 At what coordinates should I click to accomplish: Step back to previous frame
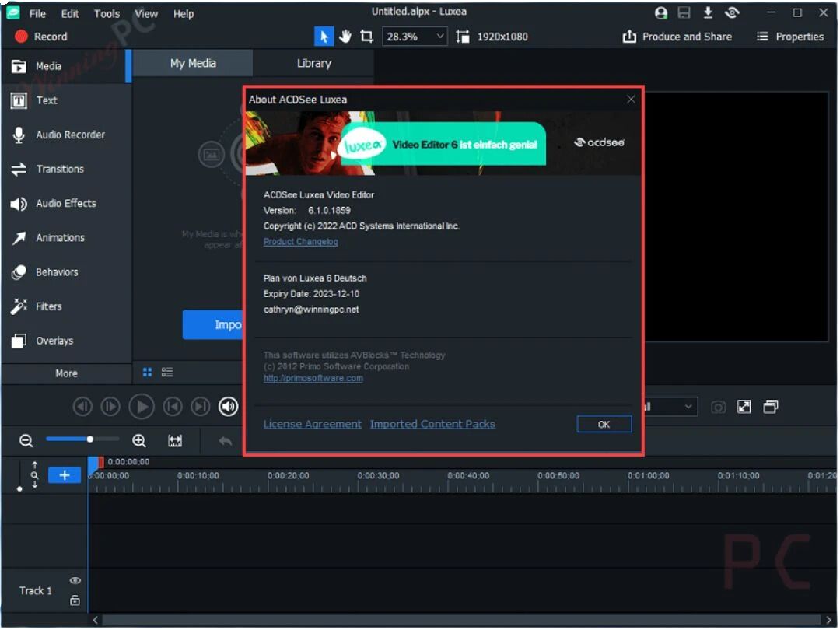82,407
